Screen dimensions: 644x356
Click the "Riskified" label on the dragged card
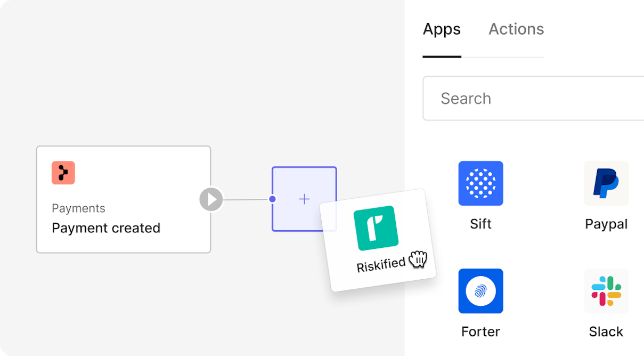click(x=381, y=263)
